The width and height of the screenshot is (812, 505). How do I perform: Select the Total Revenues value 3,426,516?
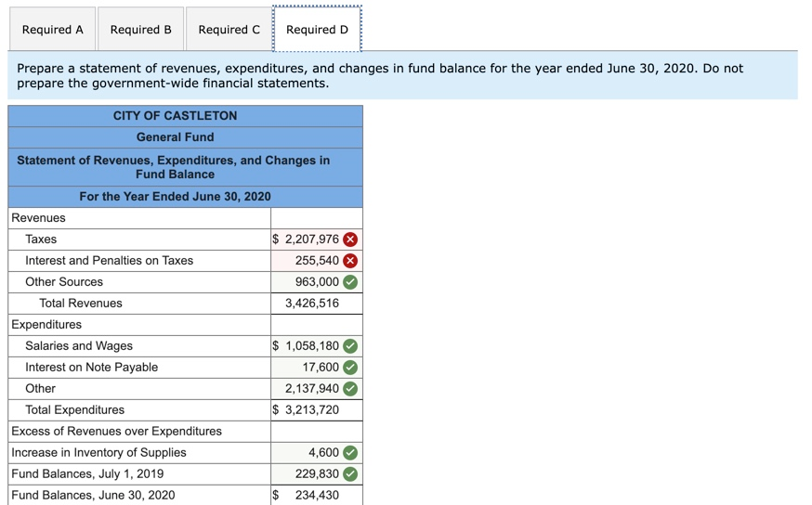(x=312, y=304)
